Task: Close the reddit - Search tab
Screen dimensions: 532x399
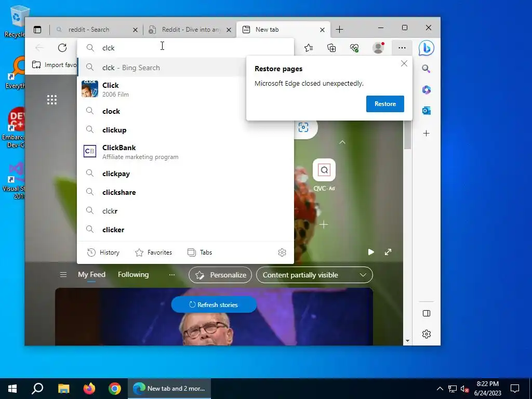Action: tap(135, 30)
